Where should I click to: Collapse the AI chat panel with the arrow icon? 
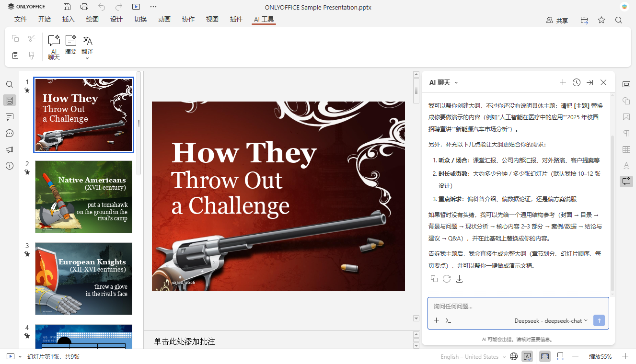coord(590,82)
